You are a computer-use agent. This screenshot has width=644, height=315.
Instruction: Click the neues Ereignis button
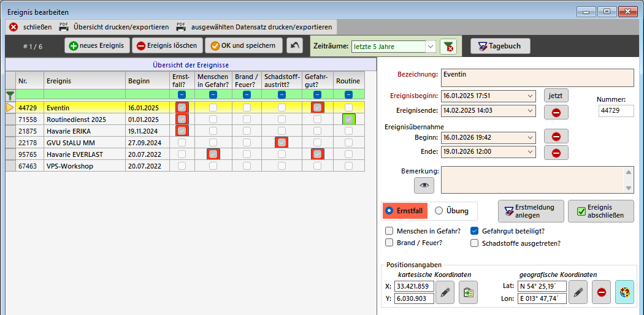coord(97,46)
